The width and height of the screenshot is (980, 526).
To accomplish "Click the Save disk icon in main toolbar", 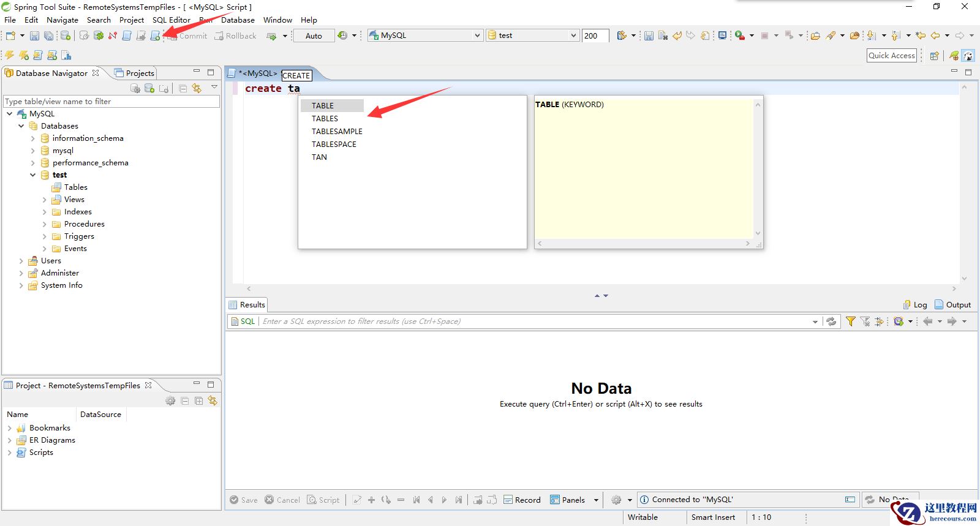I will coord(34,36).
